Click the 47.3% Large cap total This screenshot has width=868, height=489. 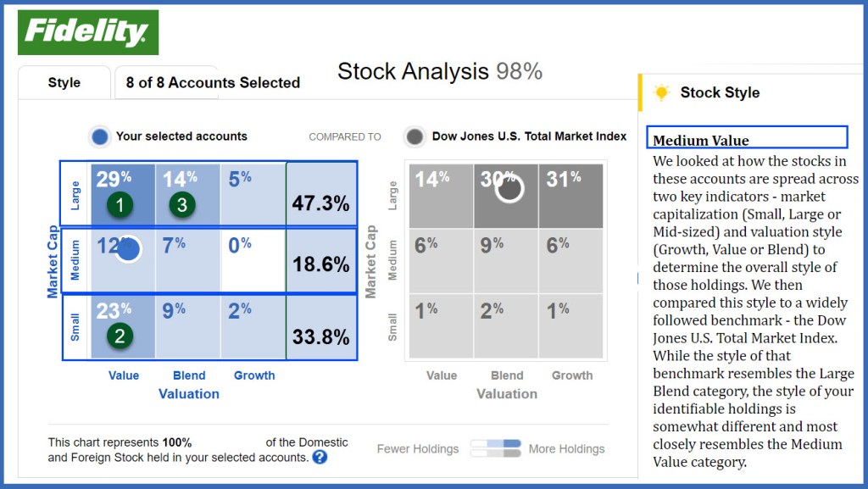pyautogui.click(x=320, y=203)
